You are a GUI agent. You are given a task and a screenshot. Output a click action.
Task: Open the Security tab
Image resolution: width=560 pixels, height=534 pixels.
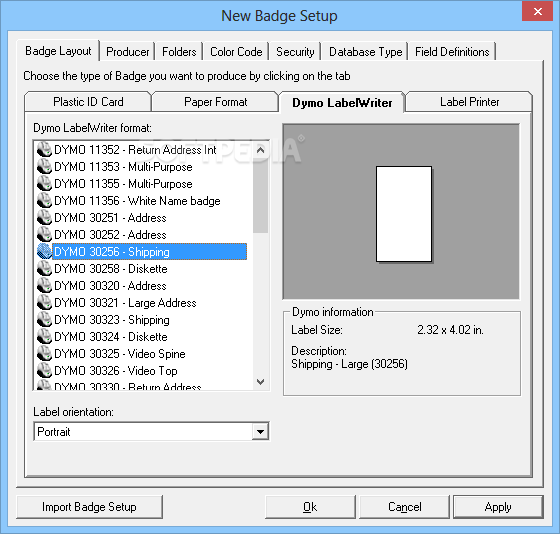click(295, 52)
